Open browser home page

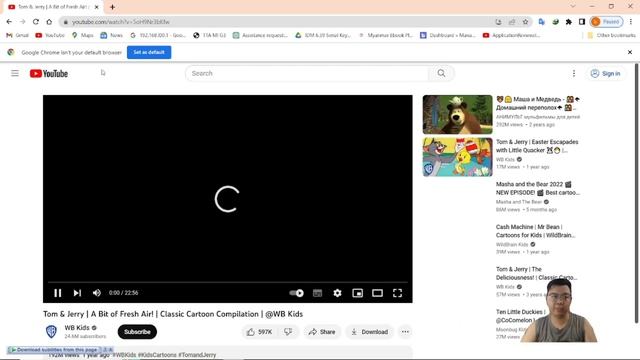point(49,22)
